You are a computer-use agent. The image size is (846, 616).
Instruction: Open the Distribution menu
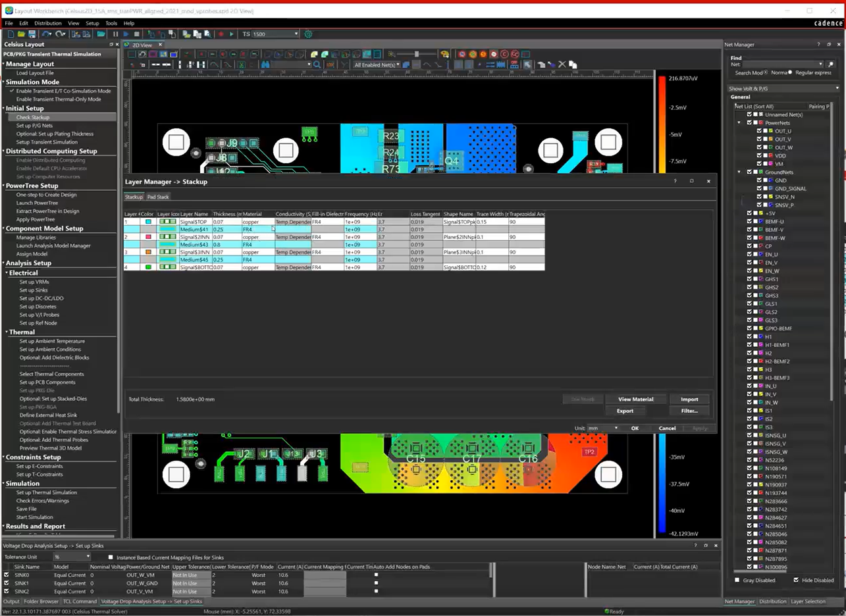tap(47, 23)
